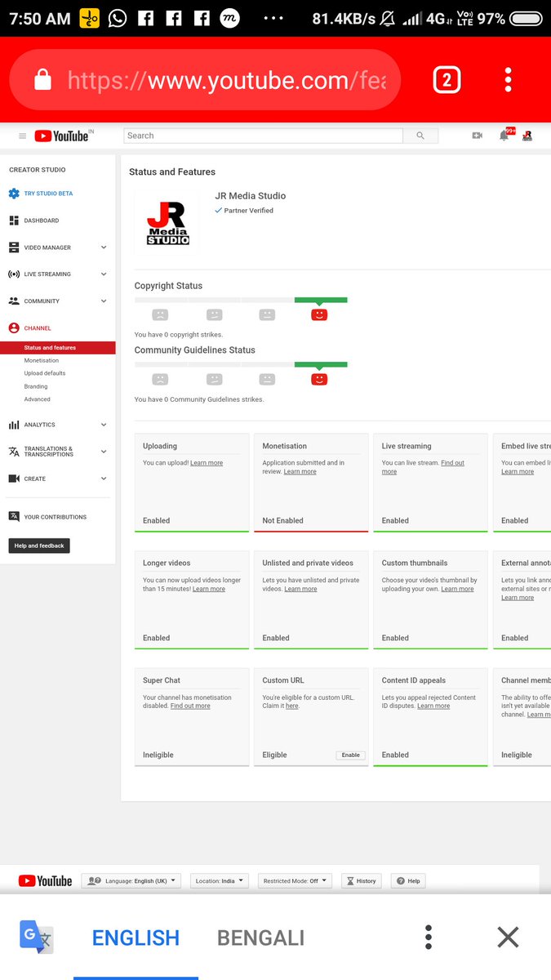This screenshot has width=551, height=980.
Task: Click the Partner Verified text
Action: tap(249, 211)
